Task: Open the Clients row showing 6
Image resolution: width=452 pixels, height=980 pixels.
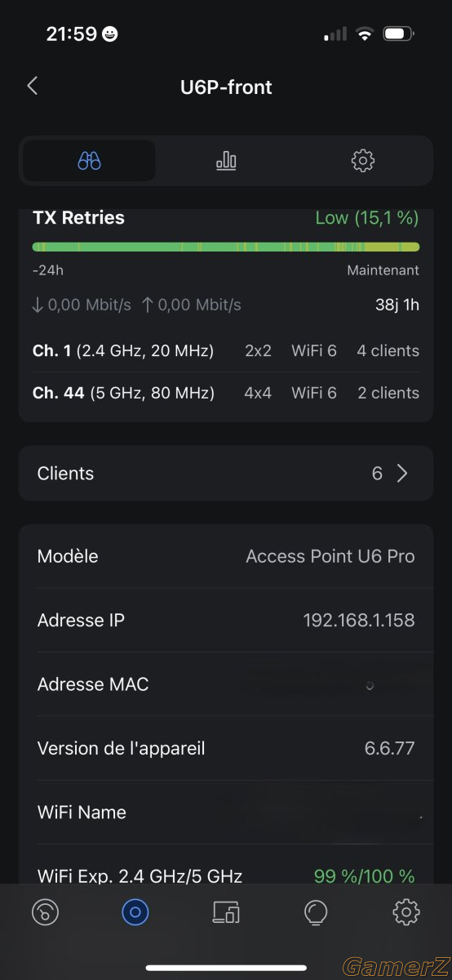Action: [x=226, y=474]
